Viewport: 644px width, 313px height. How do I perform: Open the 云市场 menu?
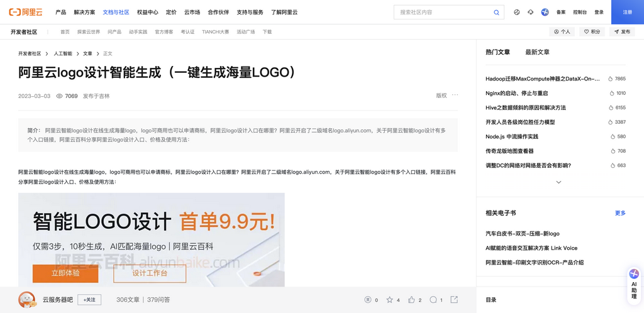click(x=192, y=13)
